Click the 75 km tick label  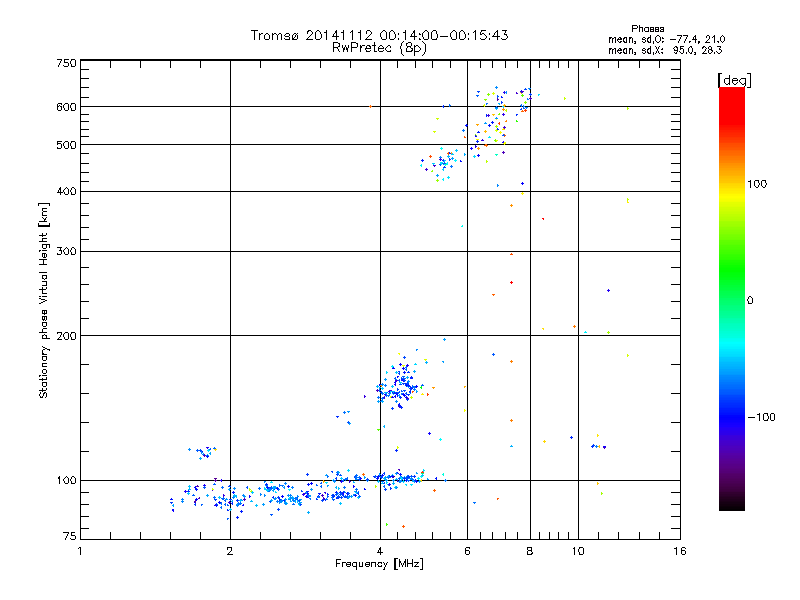tap(70, 536)
